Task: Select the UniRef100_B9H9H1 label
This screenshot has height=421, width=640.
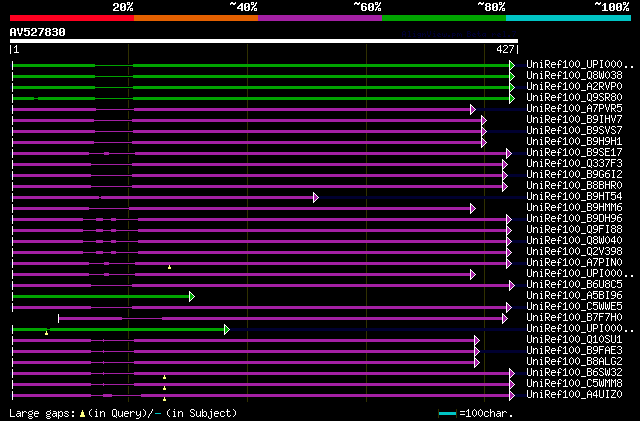Action: tap(574, 142)
